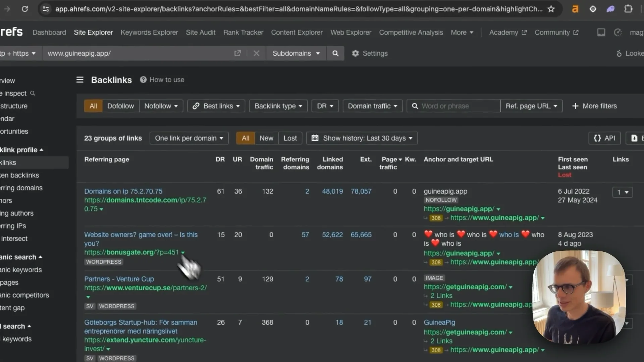Open site information icon in address bar
Screen dimensions: 644x362
pos(46,9)
